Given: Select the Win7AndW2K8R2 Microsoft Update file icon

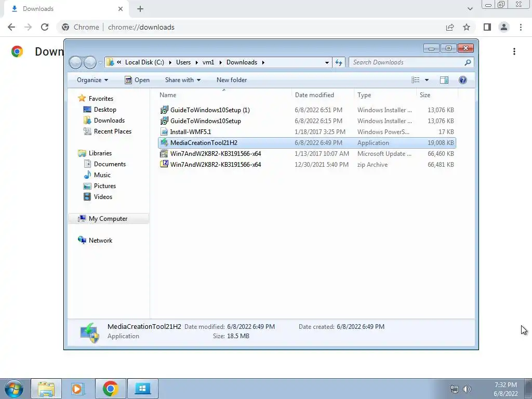Looking at the screenshot, I should (x=164, y=153).
